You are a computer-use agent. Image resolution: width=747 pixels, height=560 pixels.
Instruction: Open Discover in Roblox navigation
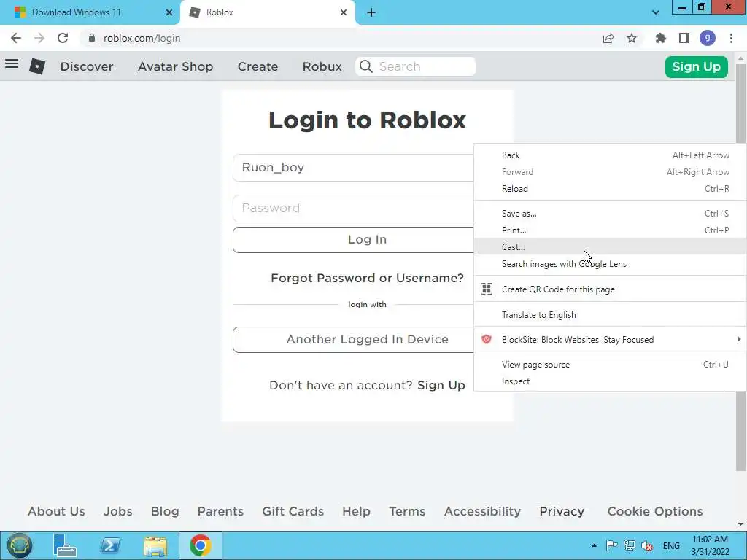tap(87, 66)
